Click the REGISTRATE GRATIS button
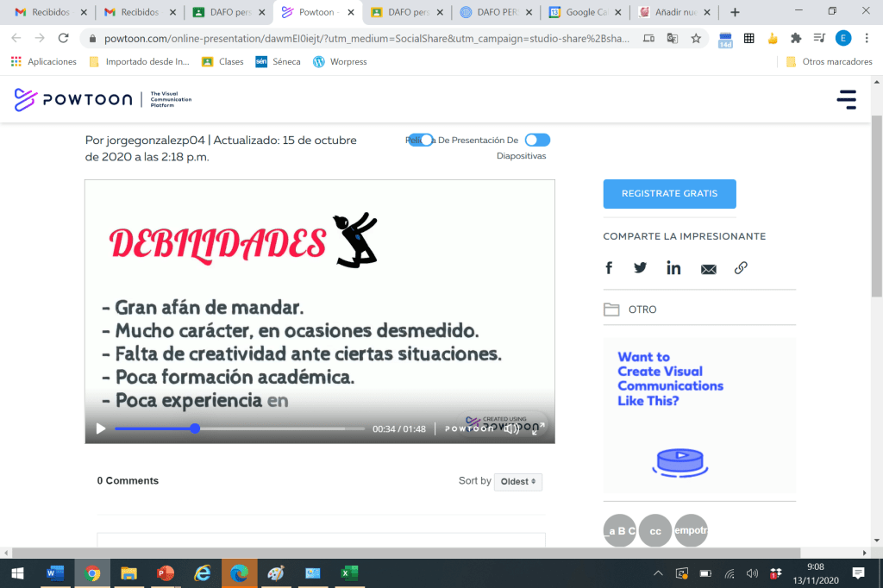The width and height of the screenshot is (883, 588). pyautogui.click(x=669, y=194)
